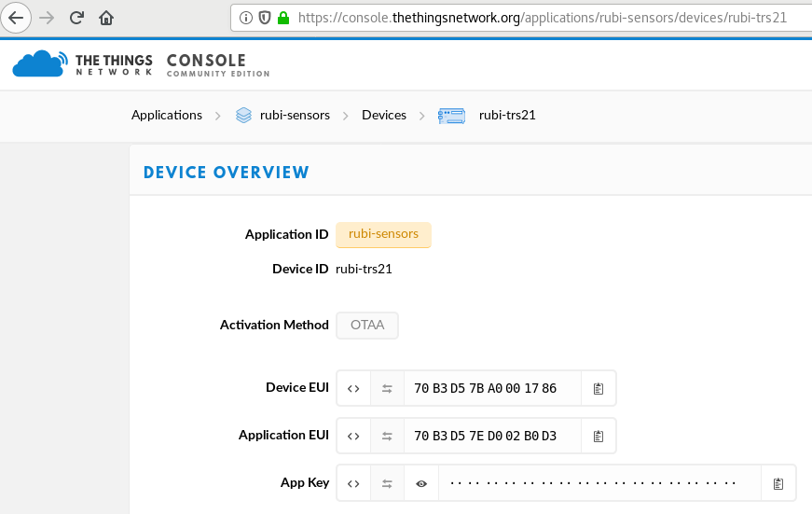This screenshot has width=812, height=514.
Task: Copy Application EUI to clipboard
Action: tap(599, 437)
